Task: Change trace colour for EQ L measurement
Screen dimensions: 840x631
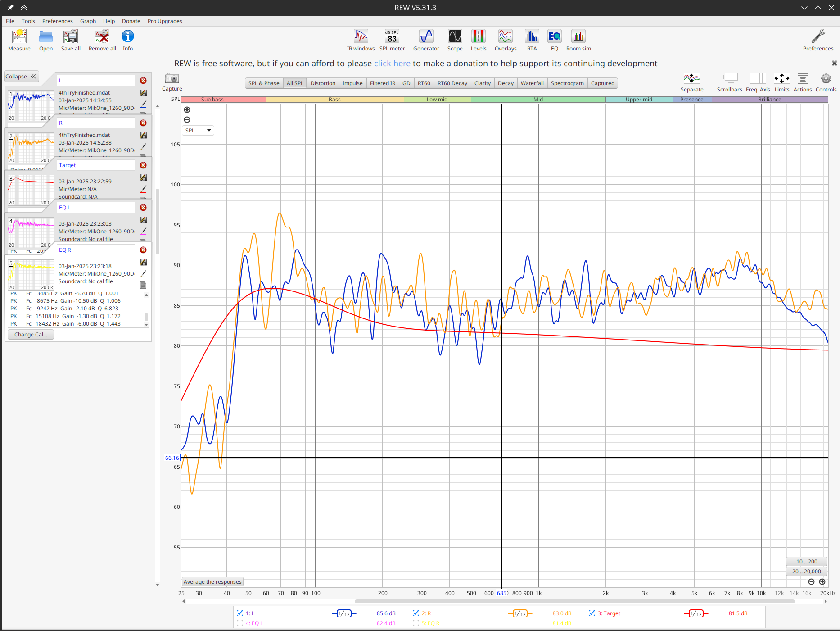Action: (143, 232)
